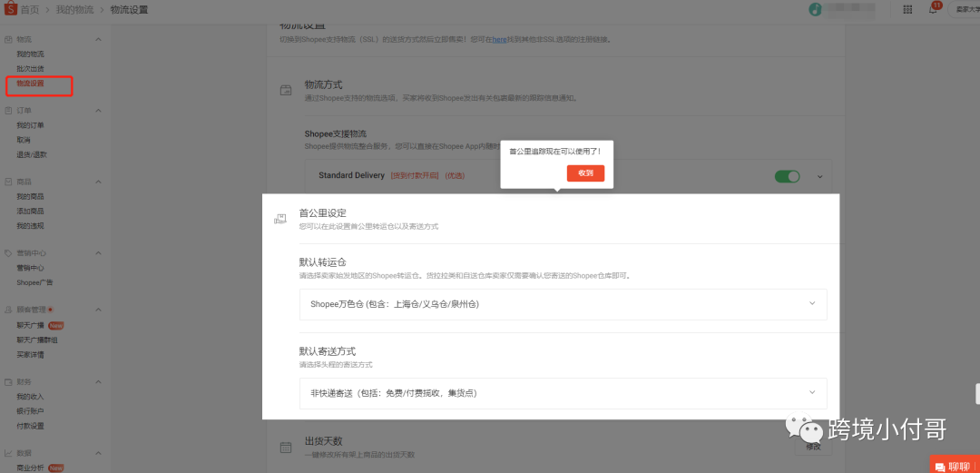This screenshot has width=980, height=473.
Task: Collapse the 商品 sidebar section chevron
Action: 98,182
